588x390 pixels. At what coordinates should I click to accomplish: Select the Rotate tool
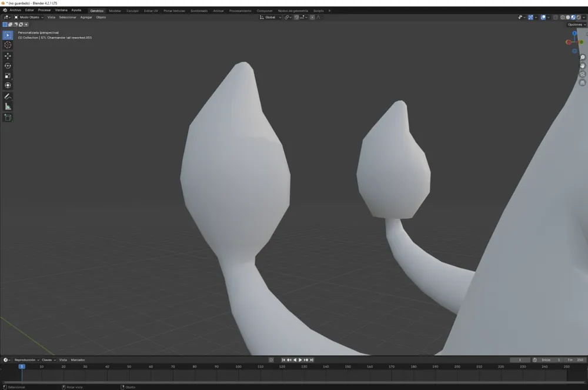tap(8, 66)
